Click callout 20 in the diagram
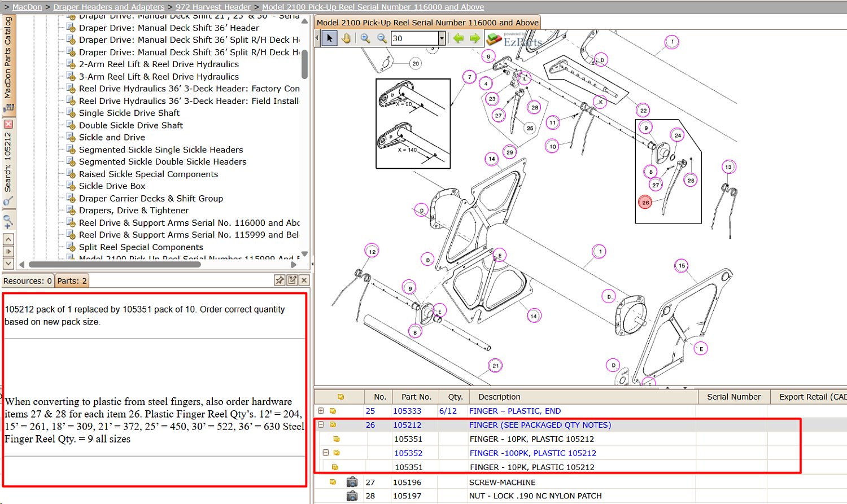The height and width of the screenshot is (504, 847). [x=416, y=64]
